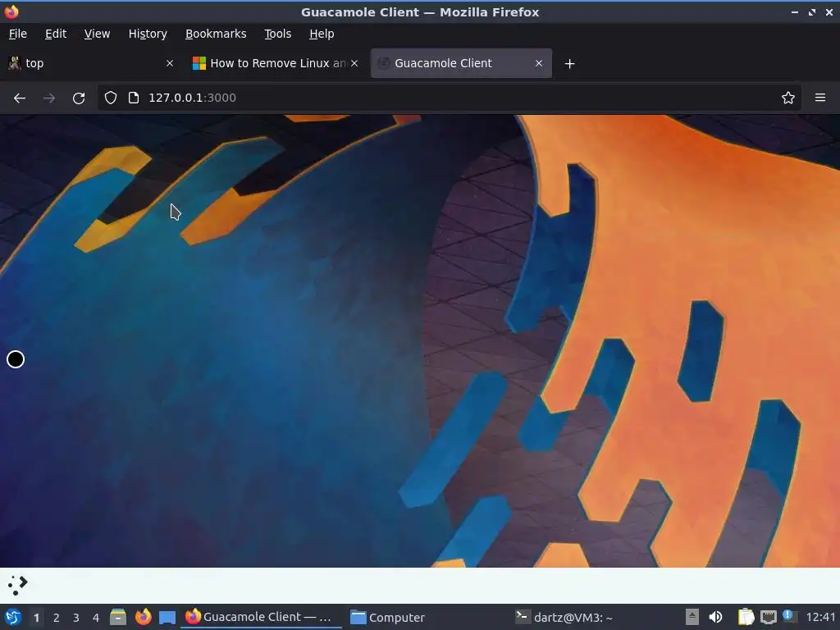Open tracking protection shield info
Screen dimensions: 840x630
coord(111,98)
